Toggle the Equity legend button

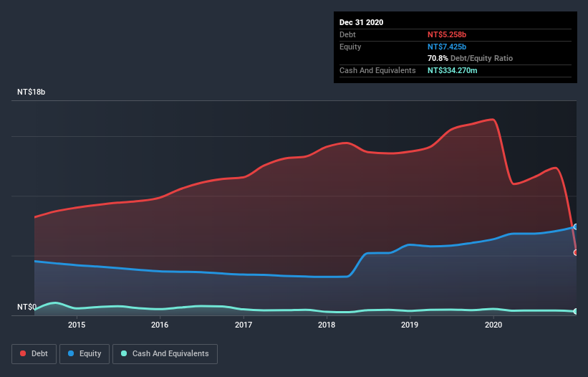85,354
